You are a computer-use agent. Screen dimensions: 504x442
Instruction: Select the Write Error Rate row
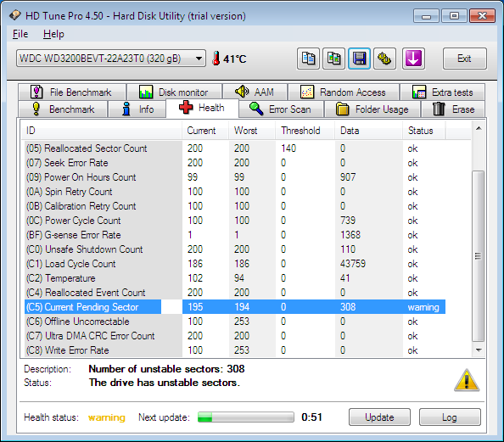[x=235, y=350]
